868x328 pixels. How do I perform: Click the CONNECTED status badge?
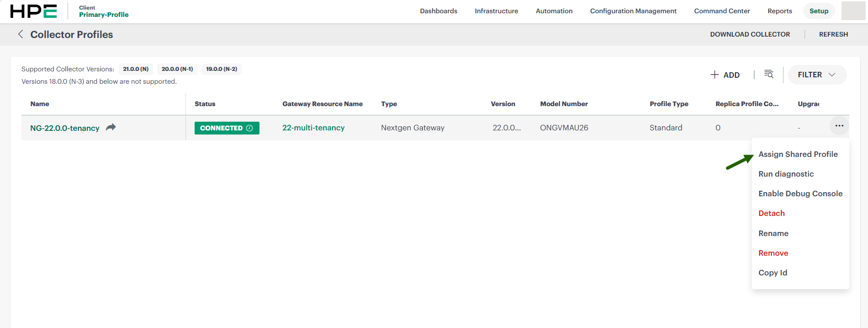pos(227,128)
